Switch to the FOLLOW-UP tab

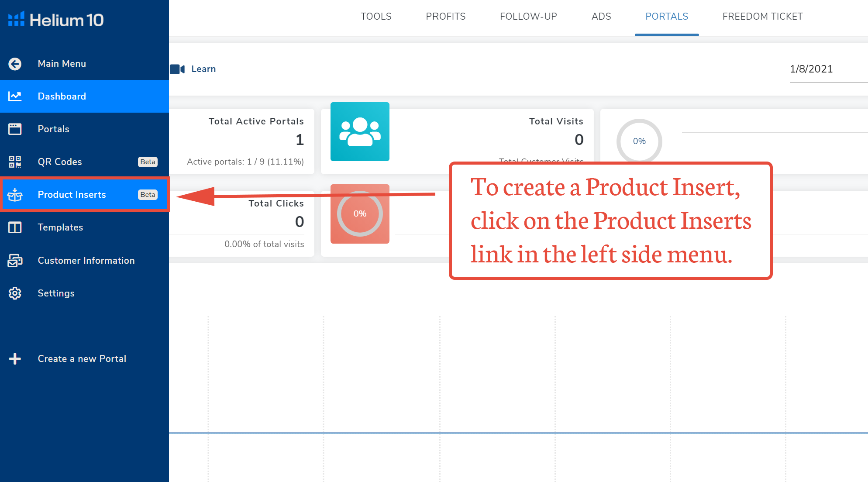coord(528,17)
